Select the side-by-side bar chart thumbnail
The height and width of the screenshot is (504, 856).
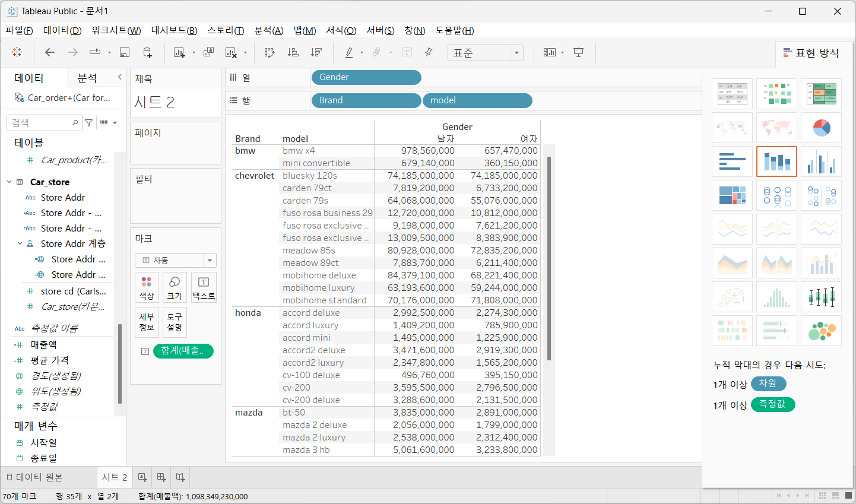click(x=821, y=161)
